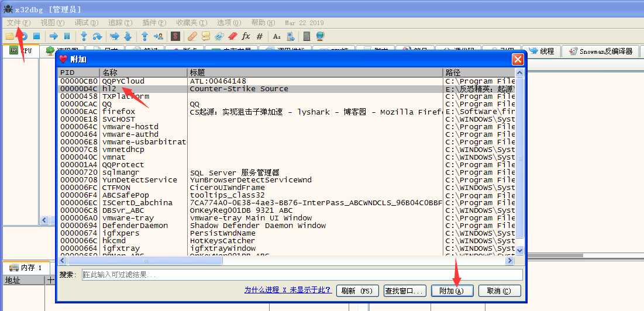Select the hl2 Counter-Strike Source row
This screenshot has width=644, height=311.
[286, 89]
